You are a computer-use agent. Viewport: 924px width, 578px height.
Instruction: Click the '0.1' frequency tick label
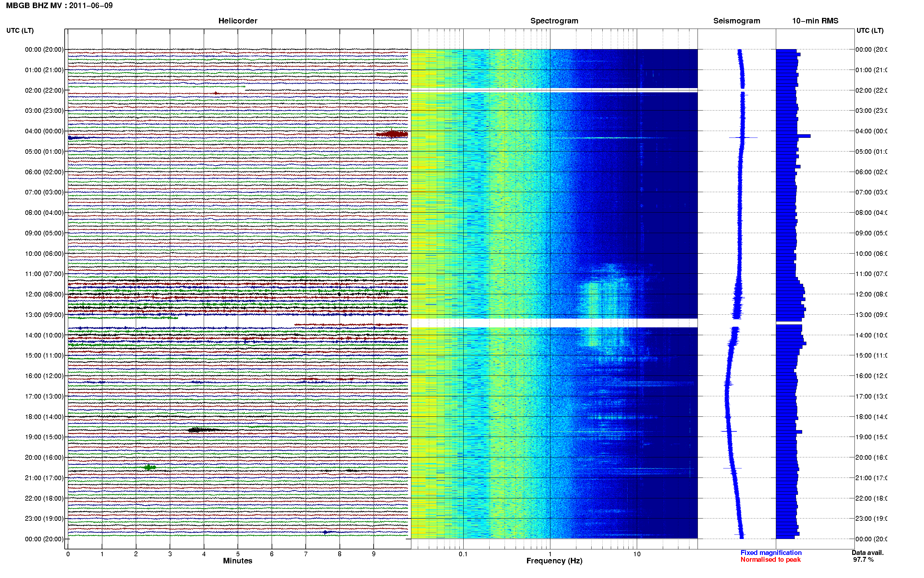tap(463, 554)
